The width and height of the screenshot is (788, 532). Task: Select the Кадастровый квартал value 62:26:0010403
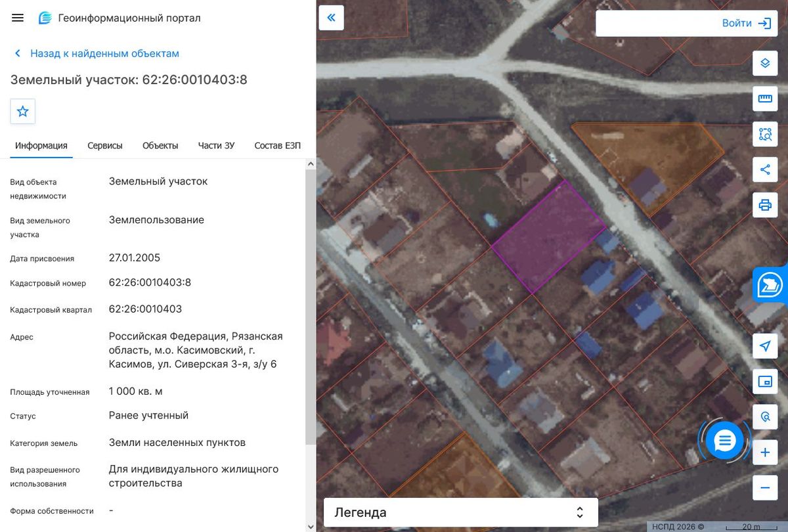point(145,309)
